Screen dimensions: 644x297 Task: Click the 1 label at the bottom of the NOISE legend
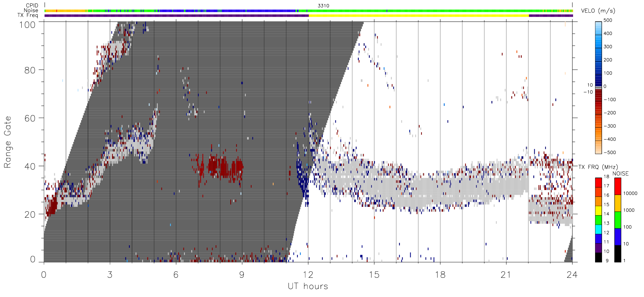624,261
